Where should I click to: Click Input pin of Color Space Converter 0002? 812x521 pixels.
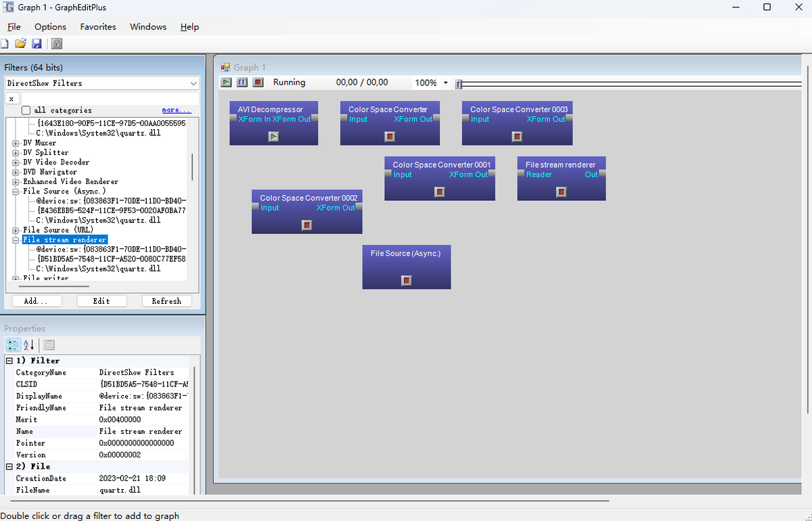[256, 207]
